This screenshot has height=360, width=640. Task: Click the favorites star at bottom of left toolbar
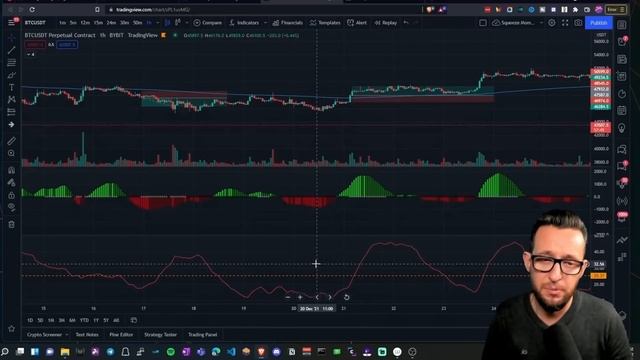(11, 329)
